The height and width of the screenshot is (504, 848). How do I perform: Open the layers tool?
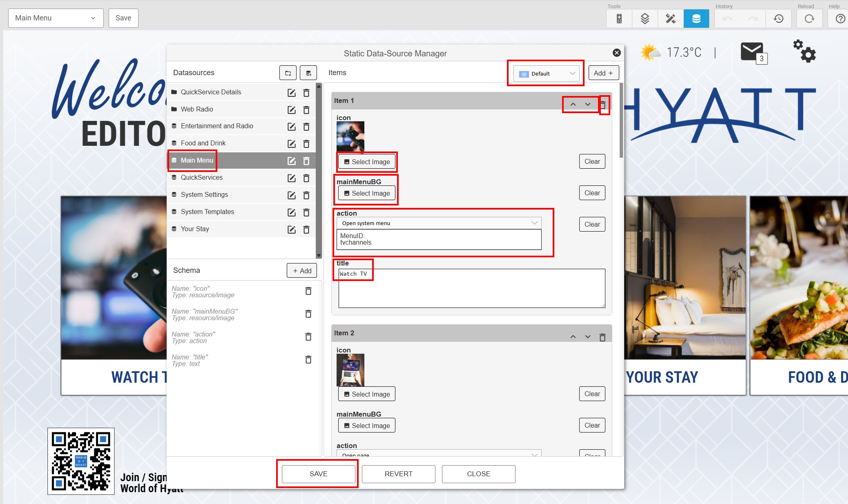645,18
